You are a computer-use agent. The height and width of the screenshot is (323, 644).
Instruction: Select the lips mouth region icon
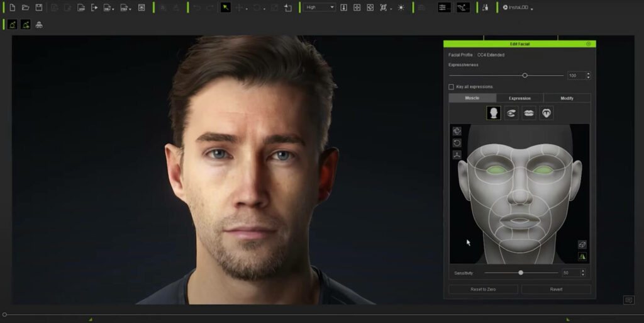pyautogui.click(x=528, y=113)
